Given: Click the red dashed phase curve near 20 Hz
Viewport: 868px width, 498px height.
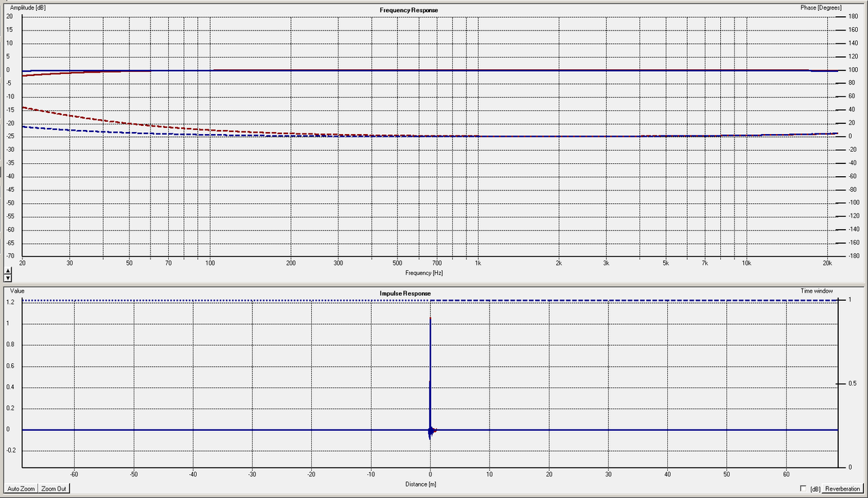Looking at the screenshot, I should coord(27,108).
